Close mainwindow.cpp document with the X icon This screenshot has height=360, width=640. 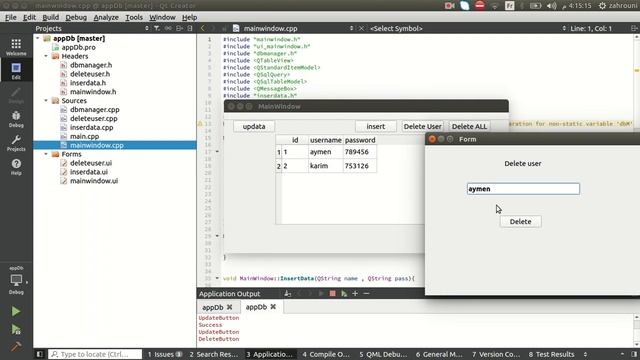point(361,28)
